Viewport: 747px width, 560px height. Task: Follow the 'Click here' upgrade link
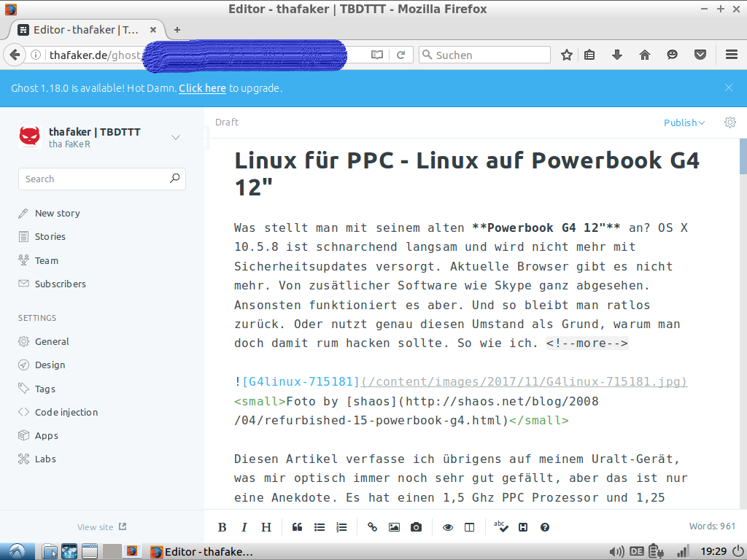click(x=202, y=88)
